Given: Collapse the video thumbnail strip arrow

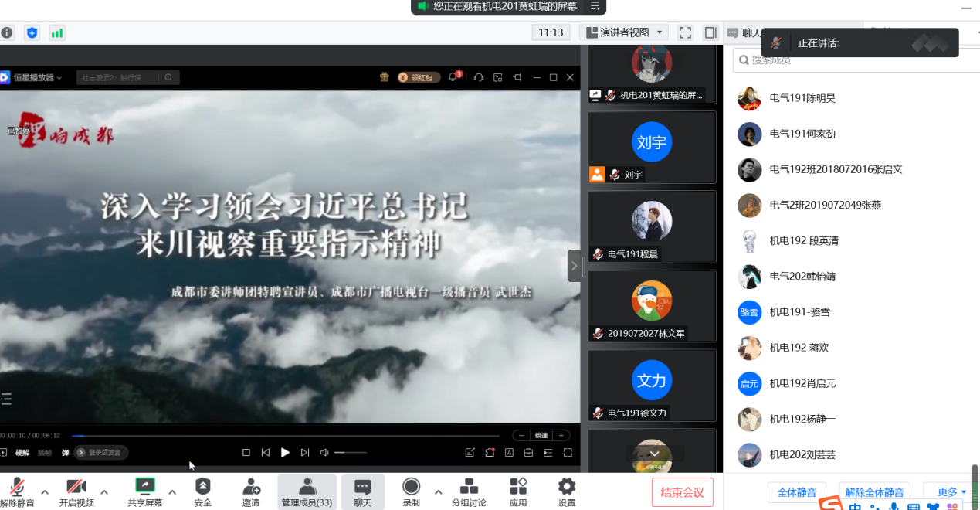Looking at the screenshot, I should [x=574, y=266].
